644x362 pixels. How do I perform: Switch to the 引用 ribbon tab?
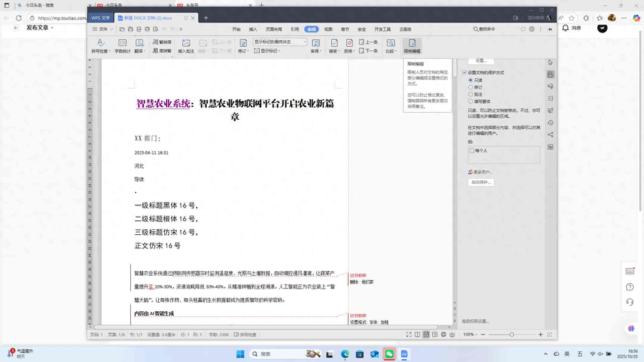tap(294, 29)
